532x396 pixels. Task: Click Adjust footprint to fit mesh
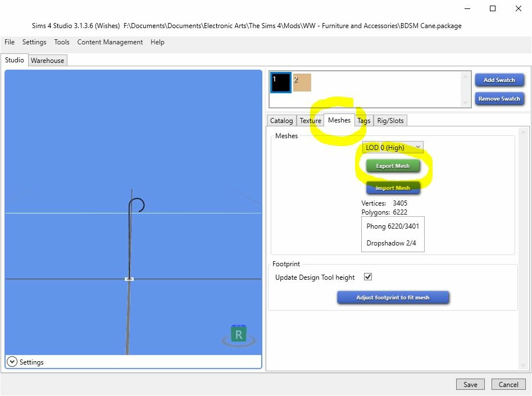tap(393, 297)
